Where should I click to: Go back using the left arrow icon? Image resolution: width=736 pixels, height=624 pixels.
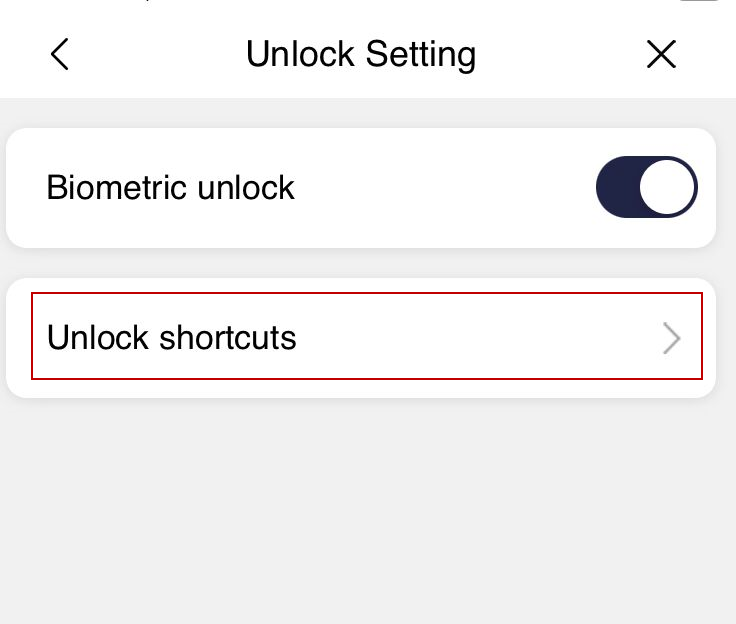pyautogui.click(x=60, y=54)
